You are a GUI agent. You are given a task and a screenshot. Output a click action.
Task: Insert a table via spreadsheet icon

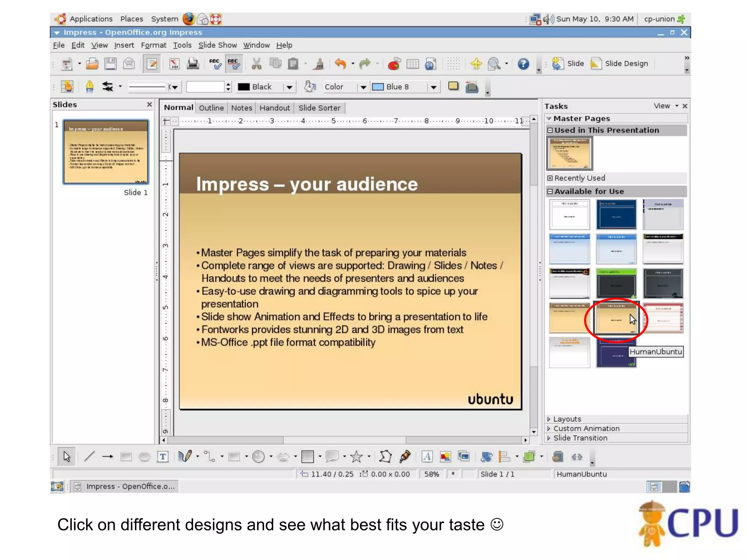[413, 64]
